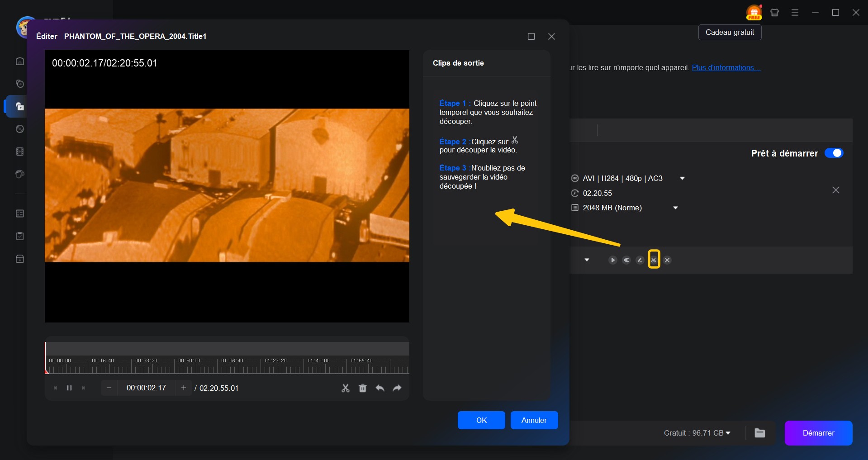Viewport: 868px width, 460px height.
Task: Jump to next frame in editor
Action: click(x=83, y=388)
